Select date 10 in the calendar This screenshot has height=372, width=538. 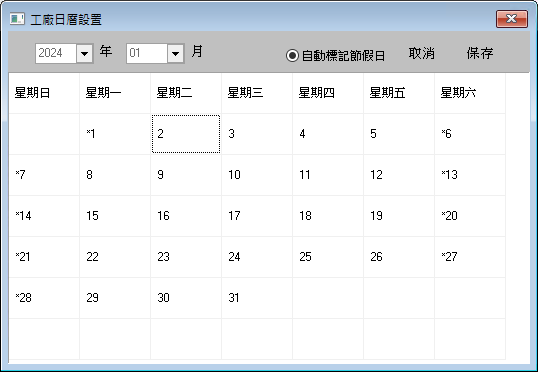click(x=257, y=175)
